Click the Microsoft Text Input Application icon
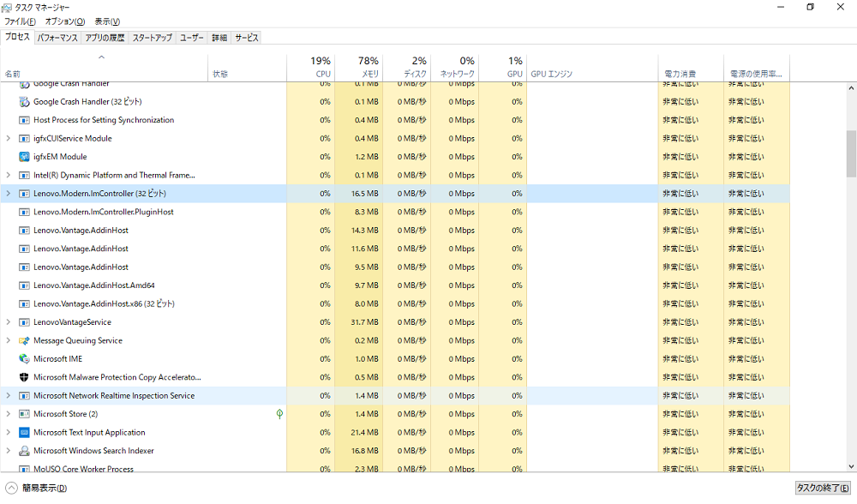857x504 pixels. click(24, 432)
